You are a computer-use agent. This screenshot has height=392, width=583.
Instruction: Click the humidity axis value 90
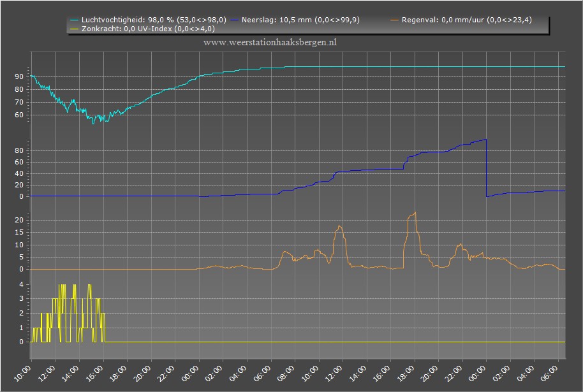coord(19,76)
